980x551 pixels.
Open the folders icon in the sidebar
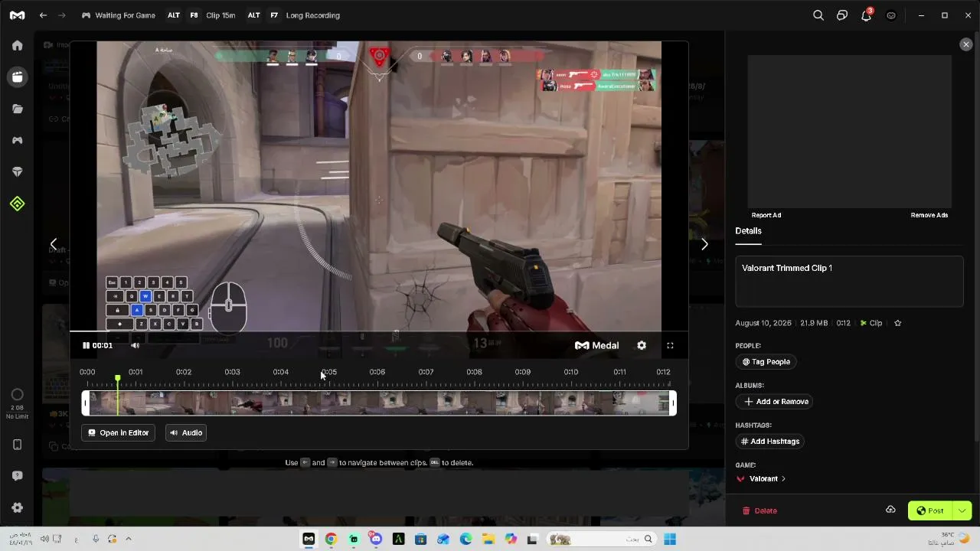[17, 109]
